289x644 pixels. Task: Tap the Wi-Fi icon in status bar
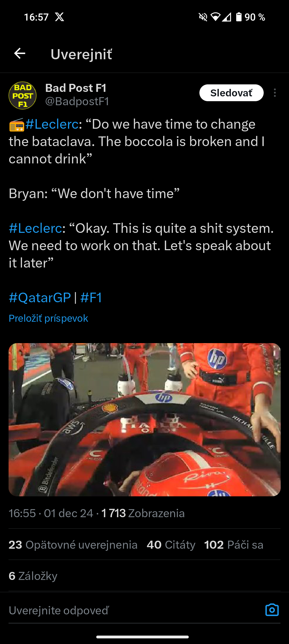tap(215, 17)
